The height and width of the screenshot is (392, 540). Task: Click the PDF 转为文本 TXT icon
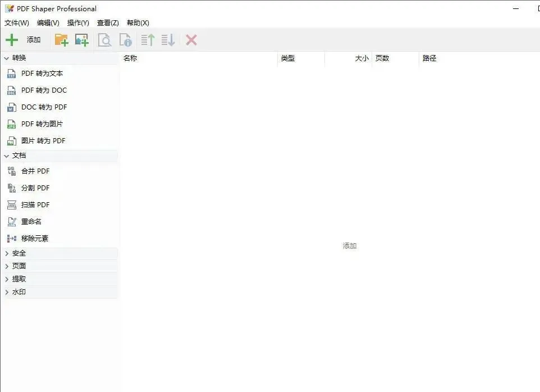pos(11,74)
